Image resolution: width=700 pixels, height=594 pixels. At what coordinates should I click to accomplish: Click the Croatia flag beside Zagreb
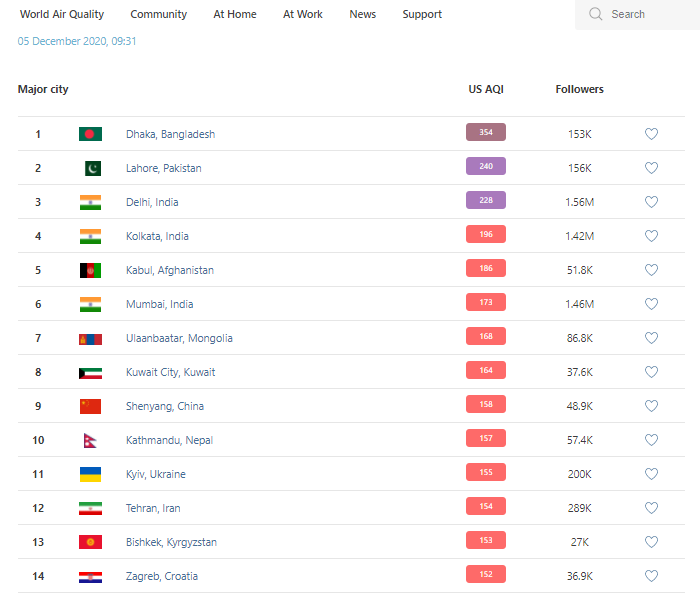pyautogui.click(x=90, y=576)
